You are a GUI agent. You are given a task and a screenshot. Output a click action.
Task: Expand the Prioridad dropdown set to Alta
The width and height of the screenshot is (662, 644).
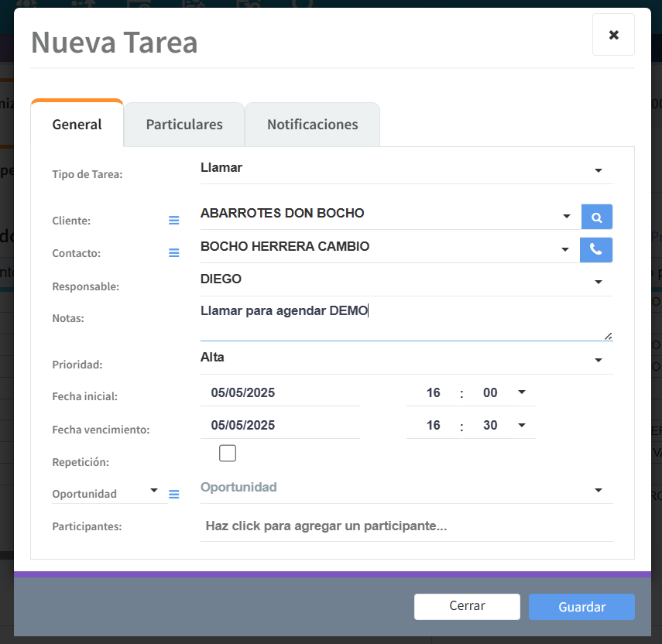click(x=598, y=360)
